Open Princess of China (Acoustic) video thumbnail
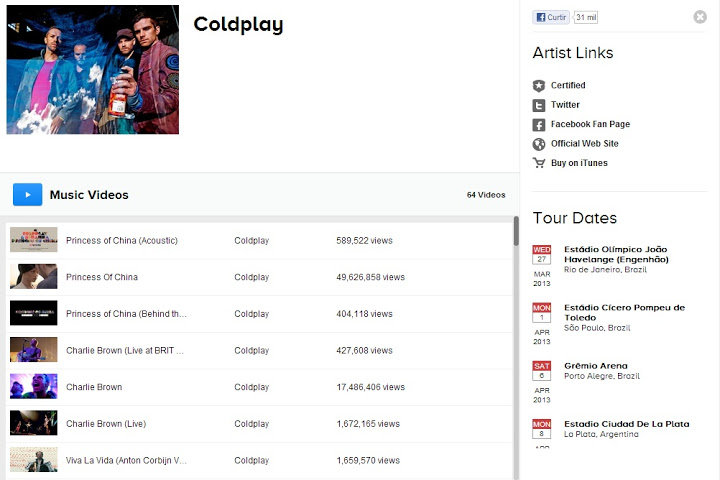The height and width of the screenshot is (480, 720). (34, 239)
